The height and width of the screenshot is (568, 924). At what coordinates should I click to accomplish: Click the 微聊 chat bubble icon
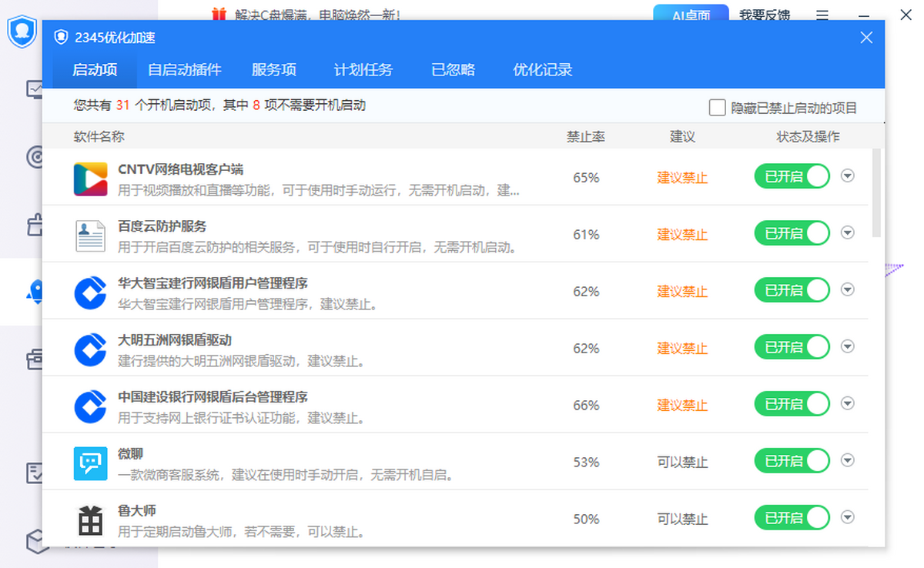coord(90,463)
